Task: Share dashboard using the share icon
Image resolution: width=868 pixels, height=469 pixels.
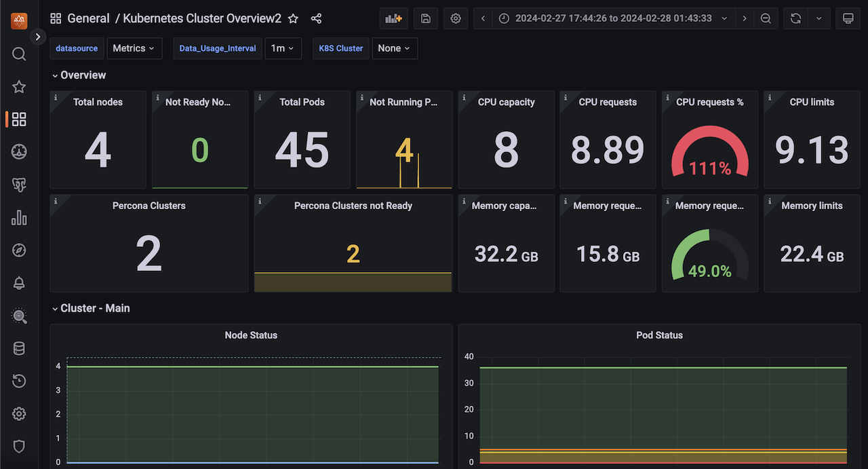Action: [x=316, y=18]
